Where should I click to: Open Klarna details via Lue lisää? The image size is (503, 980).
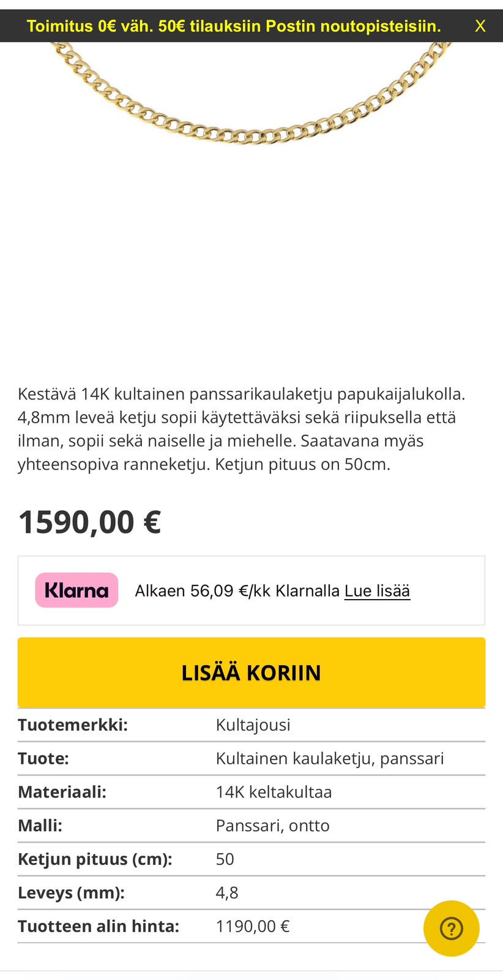click(377, 590)
